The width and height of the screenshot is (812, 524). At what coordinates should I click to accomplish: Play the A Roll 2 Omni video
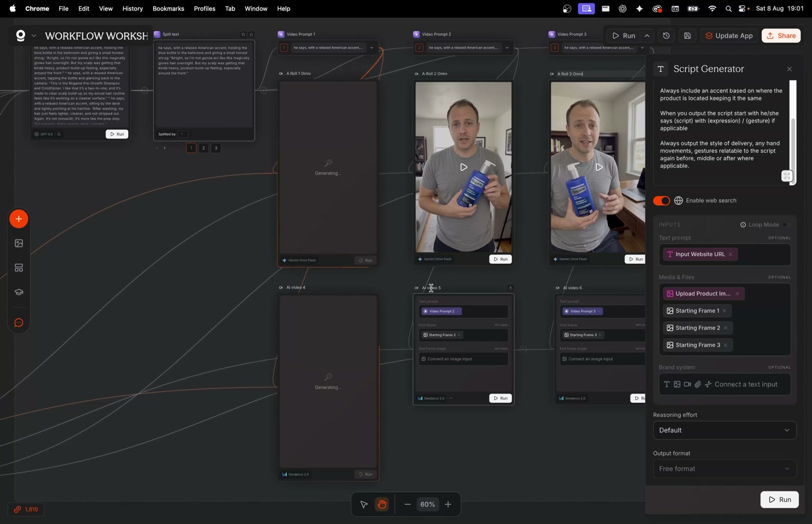tap(463, 167)
